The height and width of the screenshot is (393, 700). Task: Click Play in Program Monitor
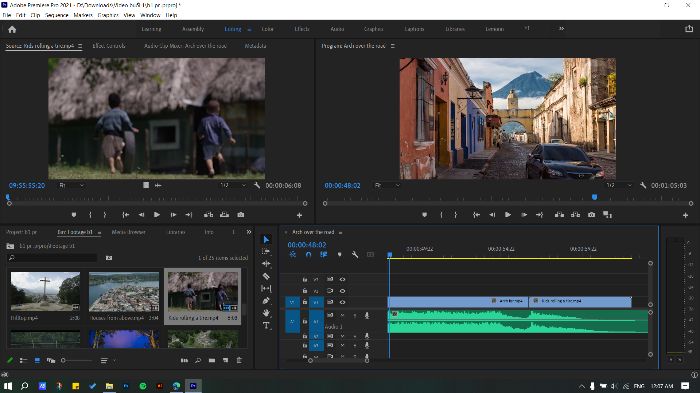pyautogui.click(x=508, y=215)
